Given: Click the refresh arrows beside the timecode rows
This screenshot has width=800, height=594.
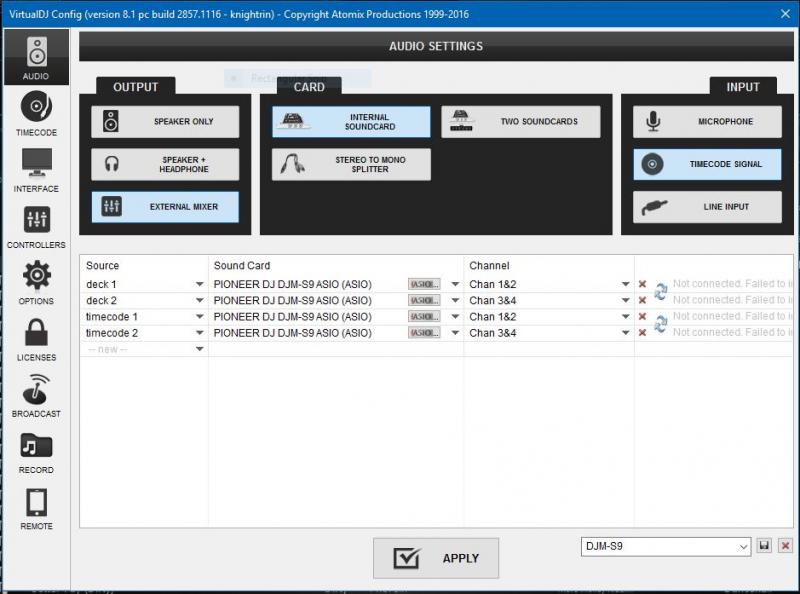Looking at the screenshot, I should pyautogui.click(x=661, y=324).
